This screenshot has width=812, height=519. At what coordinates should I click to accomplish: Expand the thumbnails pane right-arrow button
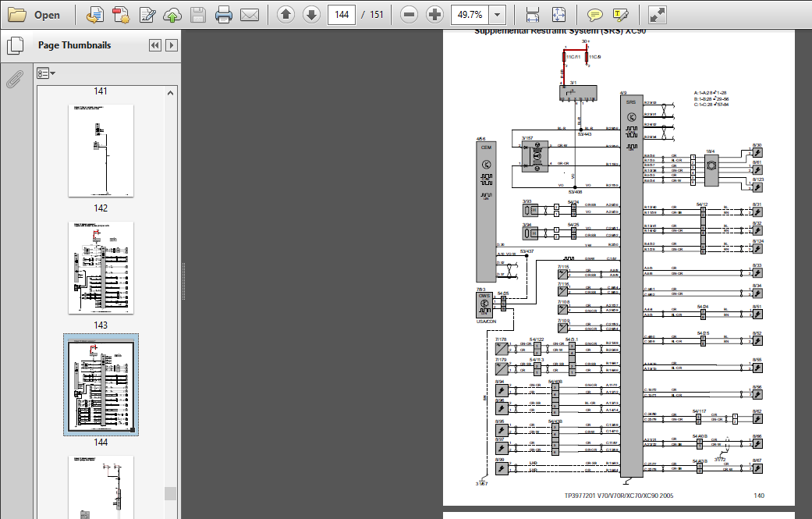click(172, 45)
